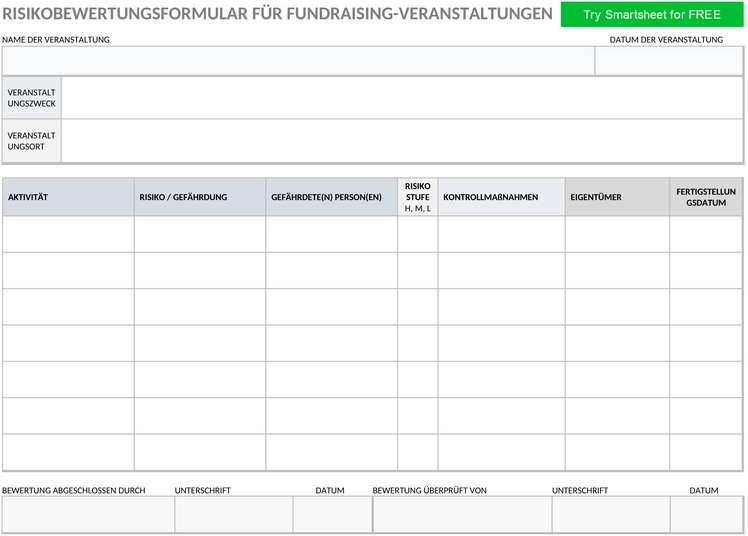Click the Unterschrift box next to Bewertung überprüft von

pos(611,515)
